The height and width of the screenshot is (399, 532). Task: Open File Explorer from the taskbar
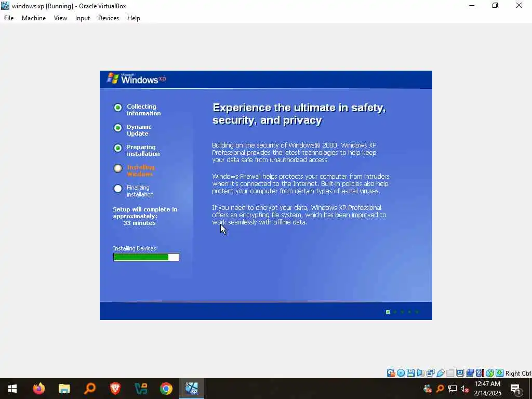tap(64, 389)
